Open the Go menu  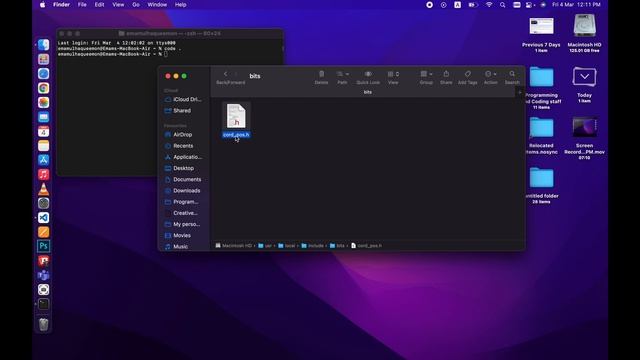click(x=136, y=4)
